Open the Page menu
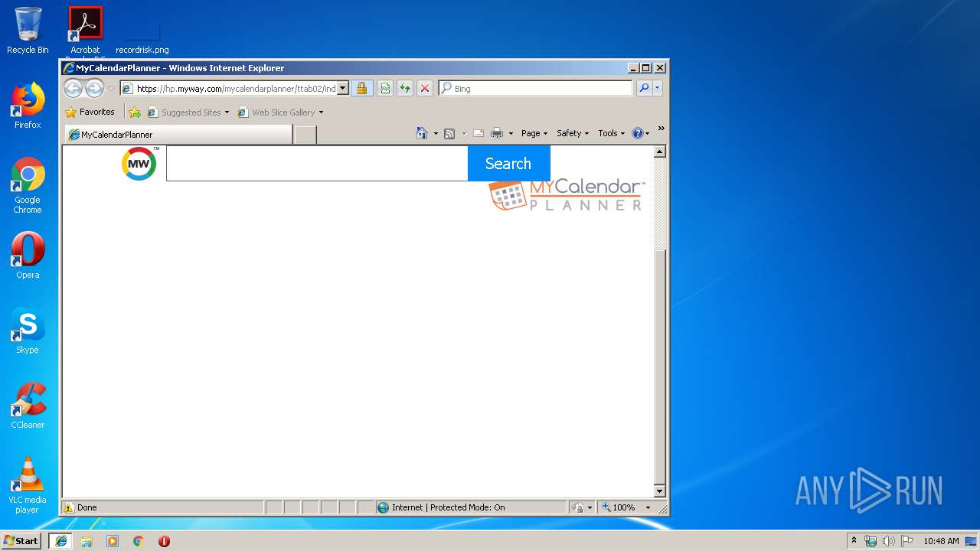 tap(534, 133)
